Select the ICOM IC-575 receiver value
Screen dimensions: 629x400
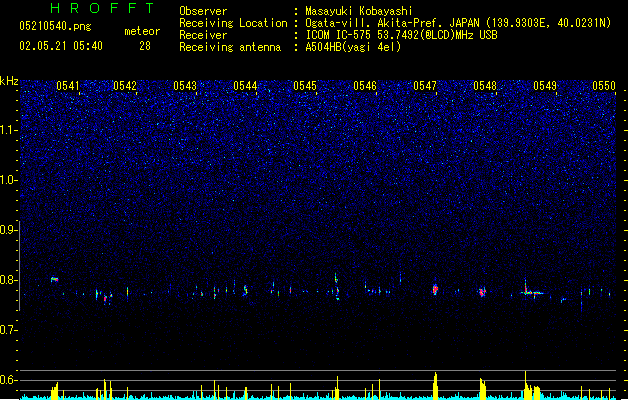point(401,35)
